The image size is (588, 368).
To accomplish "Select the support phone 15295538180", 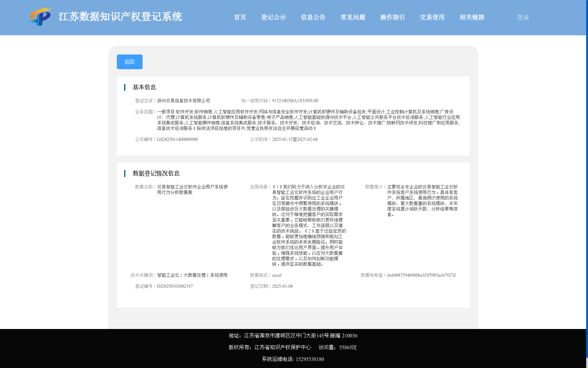I will tap(310, 359).
